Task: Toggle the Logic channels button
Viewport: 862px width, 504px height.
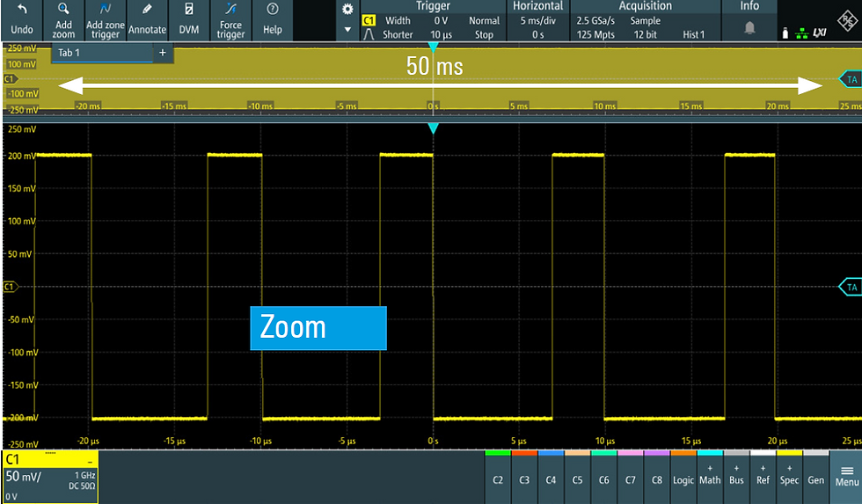Action: point(683,477)
